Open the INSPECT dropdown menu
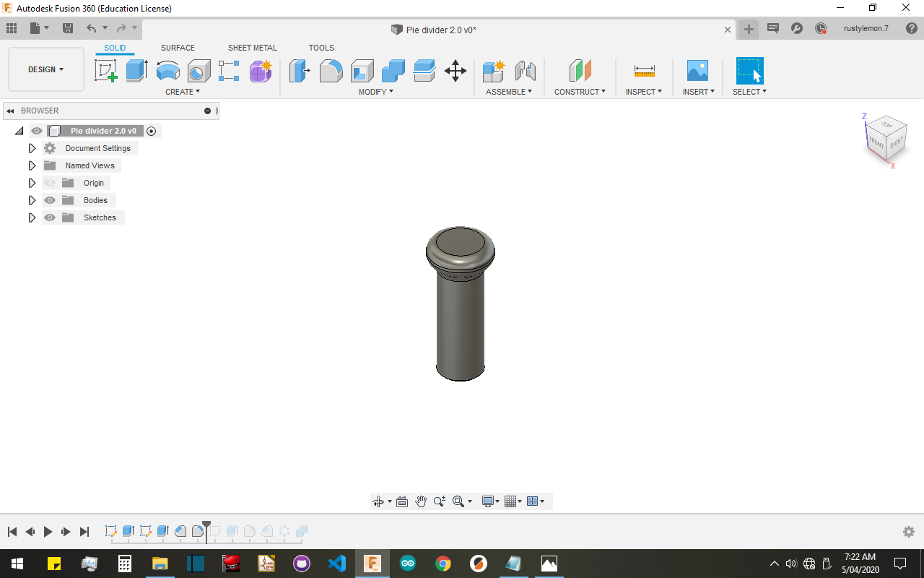Viewport: 924px width, 578px height. point(644,92)
